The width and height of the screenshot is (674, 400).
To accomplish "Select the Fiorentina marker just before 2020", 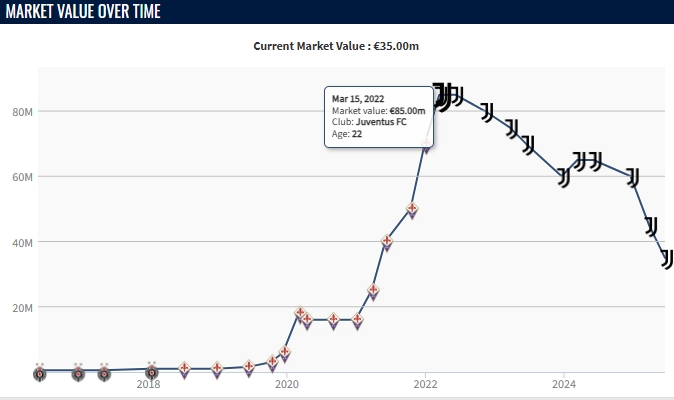I will click(x=272, y=362).
